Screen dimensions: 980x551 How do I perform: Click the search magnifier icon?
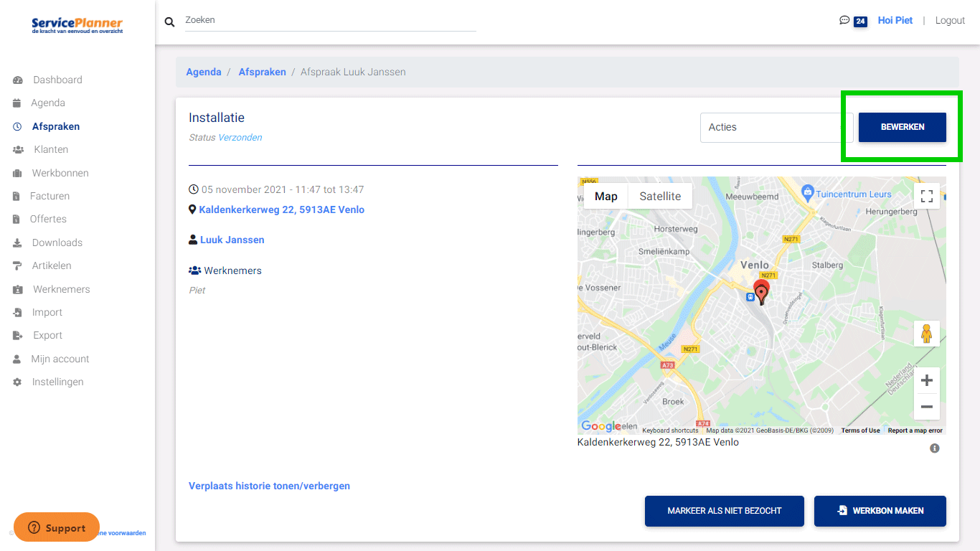coord(170,22)
